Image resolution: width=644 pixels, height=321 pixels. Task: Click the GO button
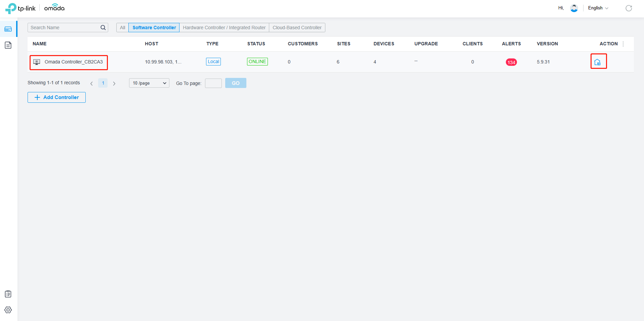(236, 83)
